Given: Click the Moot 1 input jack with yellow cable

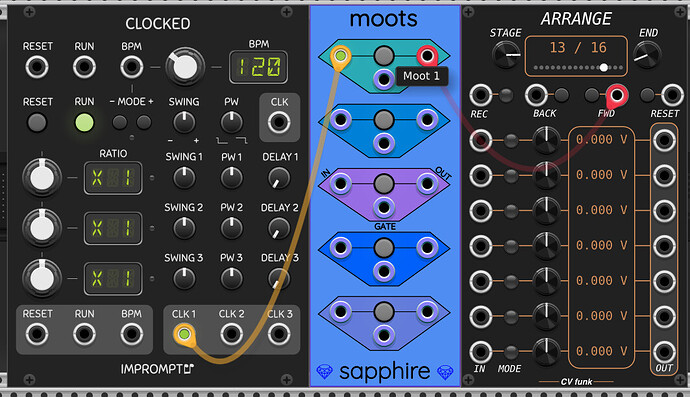Looking at the screenshot, I should click(x=341, y=55).
